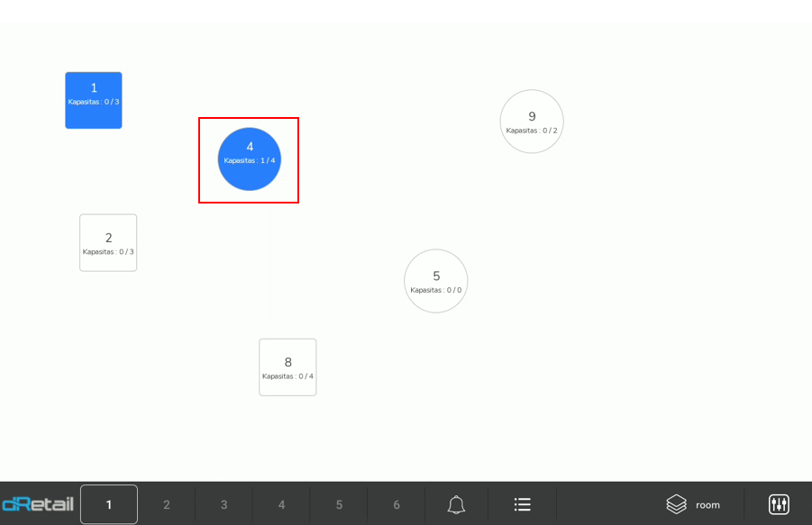Open the list view icon
The image size is (812, 525).
pos(522,504)
